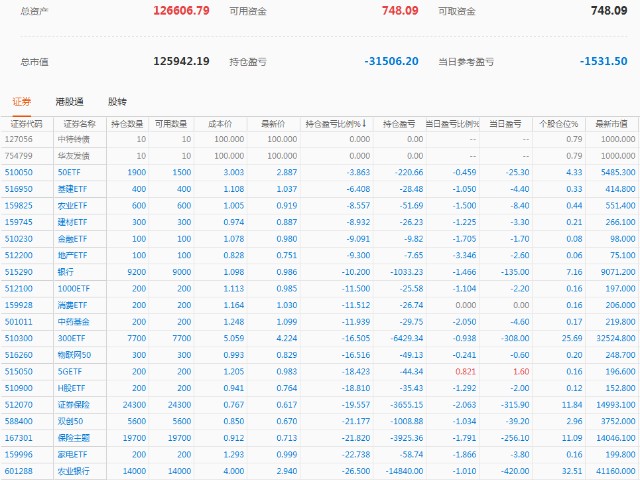Click the 当日盈亏 column header
The image size is (640, 480).
point(506,124)
